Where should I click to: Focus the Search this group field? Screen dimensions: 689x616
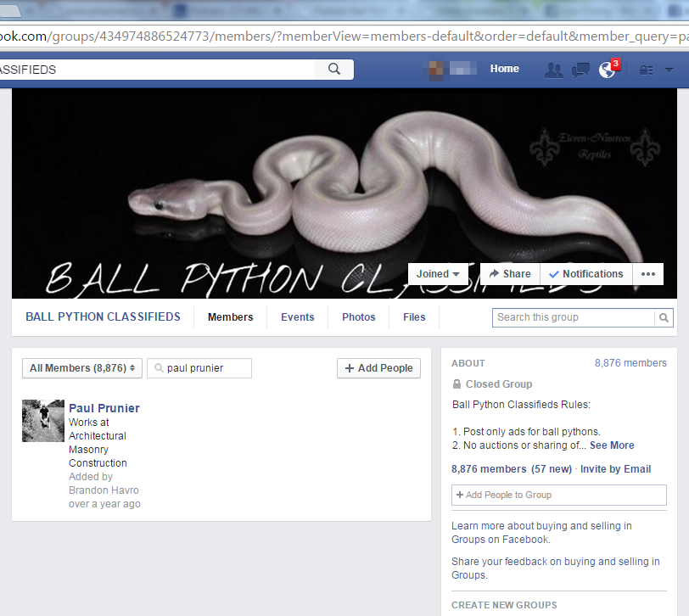point(574,317)
